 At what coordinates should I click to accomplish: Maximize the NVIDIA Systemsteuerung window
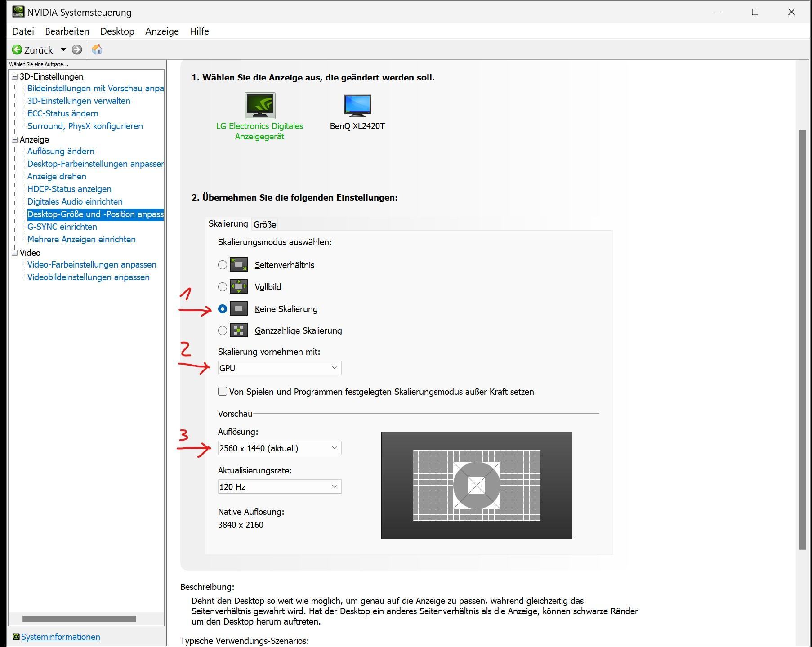[755, 12]
